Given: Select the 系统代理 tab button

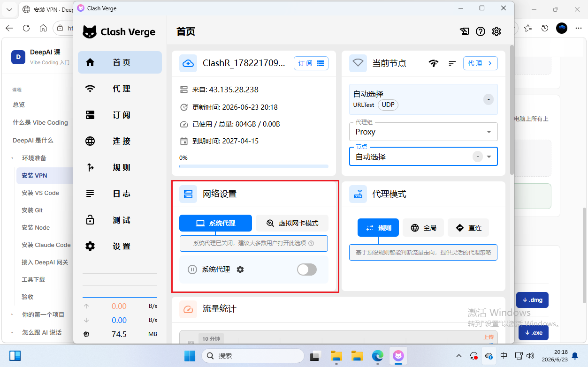Looking at the screenshot, I should 215,223.
